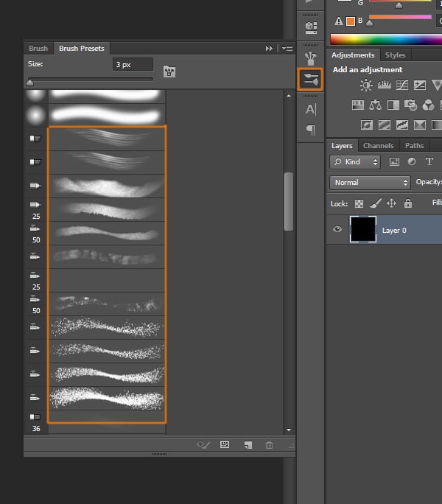Click the Layer 0 name

click(x=394, y=231)
